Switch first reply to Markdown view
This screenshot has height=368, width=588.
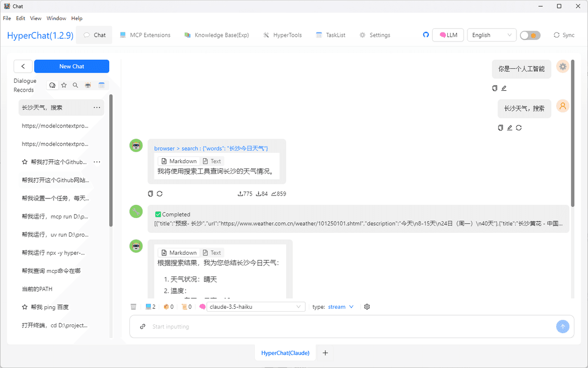tap(178, 161)
